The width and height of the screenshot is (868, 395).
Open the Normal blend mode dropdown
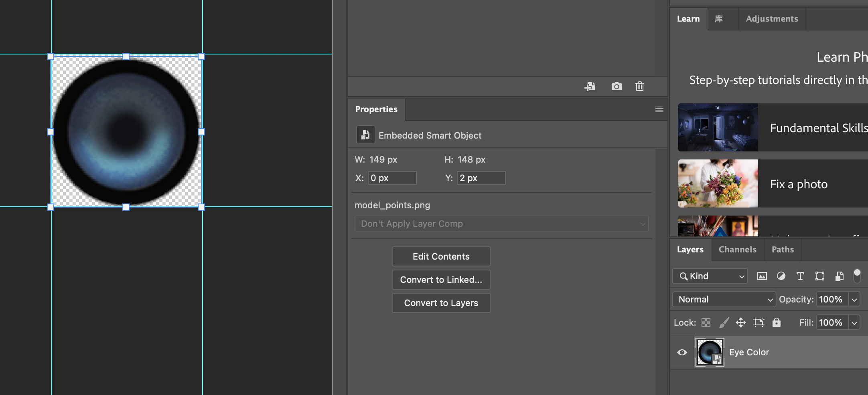(x=724, y=299)
